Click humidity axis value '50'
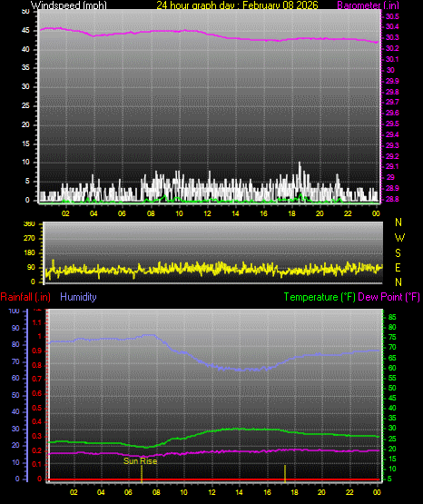This screenshot has height=504, width=423. 15,395
